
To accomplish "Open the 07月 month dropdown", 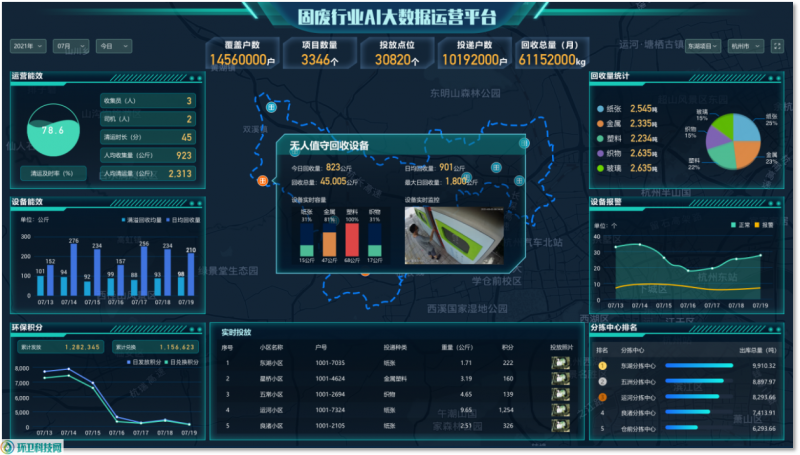I will click(70, 46).
